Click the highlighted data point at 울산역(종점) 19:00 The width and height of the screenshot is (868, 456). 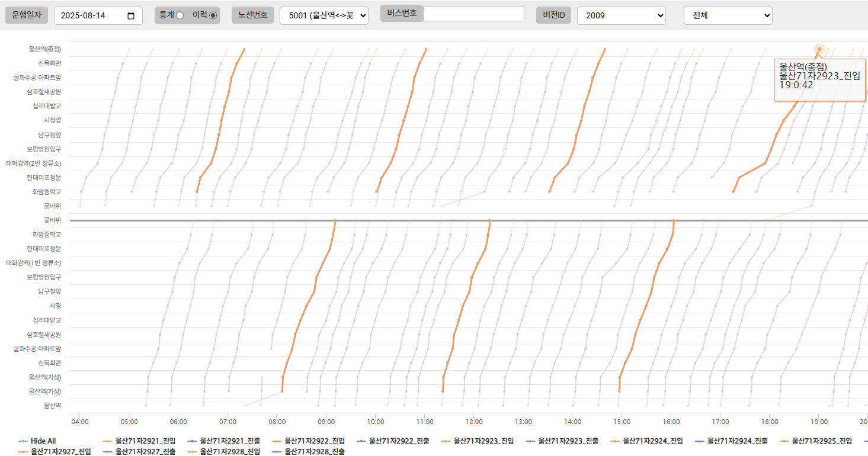pyautogui.click(x=819, y=49)
